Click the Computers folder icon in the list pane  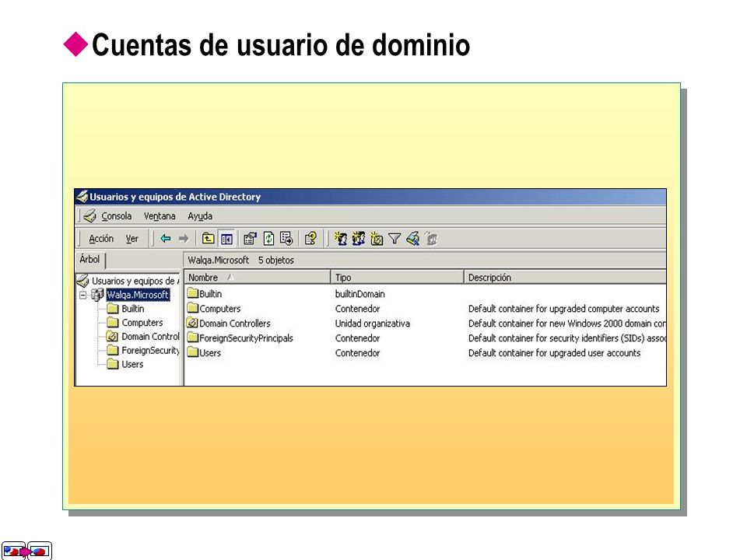tap(192, 308)
